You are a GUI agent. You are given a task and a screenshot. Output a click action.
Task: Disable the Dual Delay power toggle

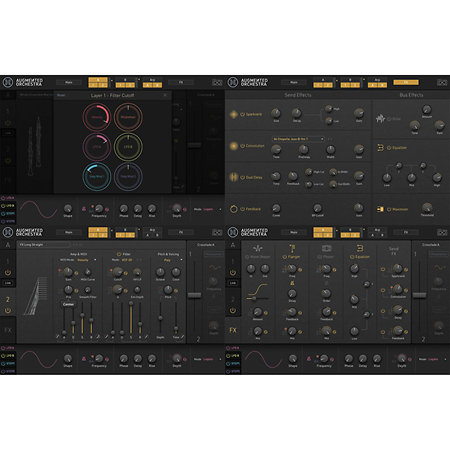pos(243,178)
